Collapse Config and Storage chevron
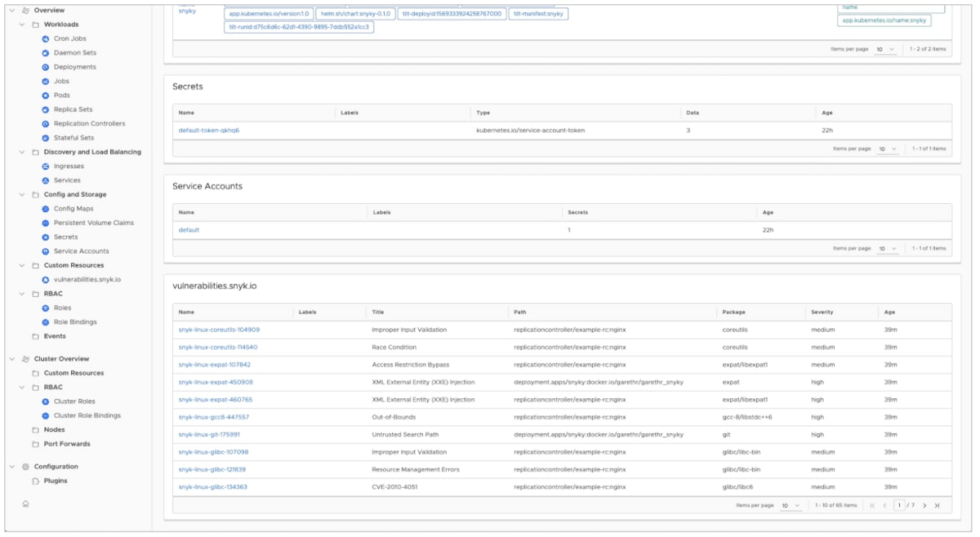This screenshot has height=537, width=980. tap(22, 195)
